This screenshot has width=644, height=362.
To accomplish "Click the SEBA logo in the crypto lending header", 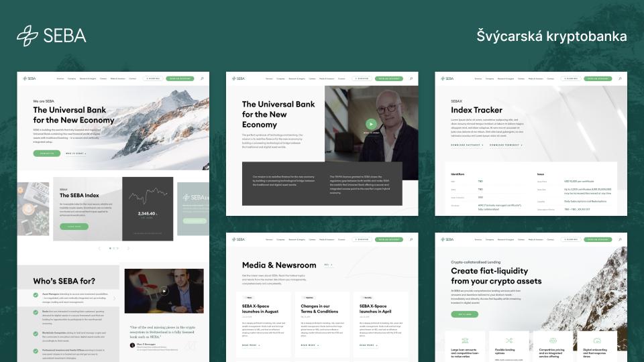I will [x=447, y=239].
